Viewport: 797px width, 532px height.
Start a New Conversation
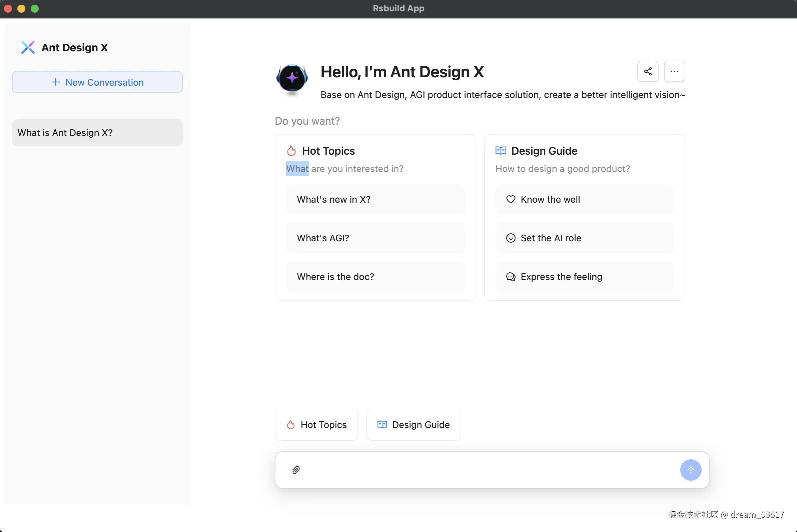click(97, 82)
